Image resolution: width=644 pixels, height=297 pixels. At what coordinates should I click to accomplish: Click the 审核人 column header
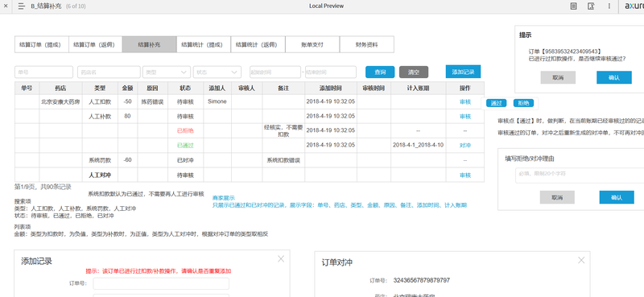pos(247,89)
